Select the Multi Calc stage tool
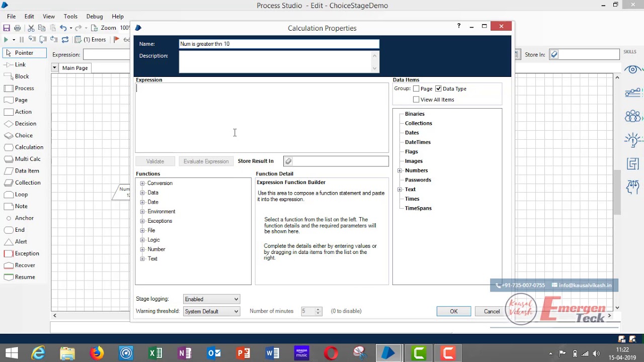 [x=28, y=159]
